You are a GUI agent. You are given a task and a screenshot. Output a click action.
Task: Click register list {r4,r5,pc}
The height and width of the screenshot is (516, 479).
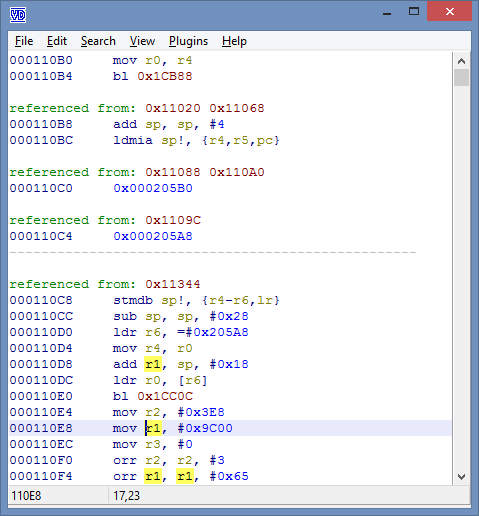tap(241, 140)
